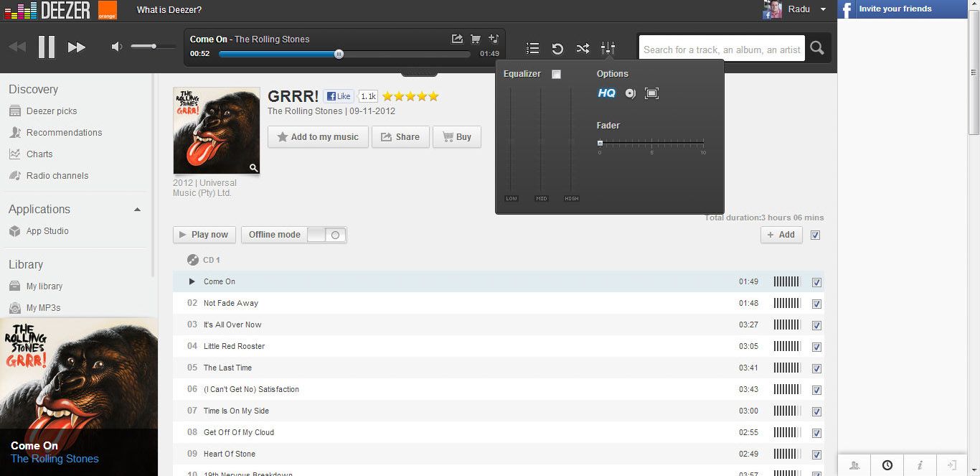Skip to the next track
The width and height of the screenshot is (980, 476).
[x=77, y=47]
